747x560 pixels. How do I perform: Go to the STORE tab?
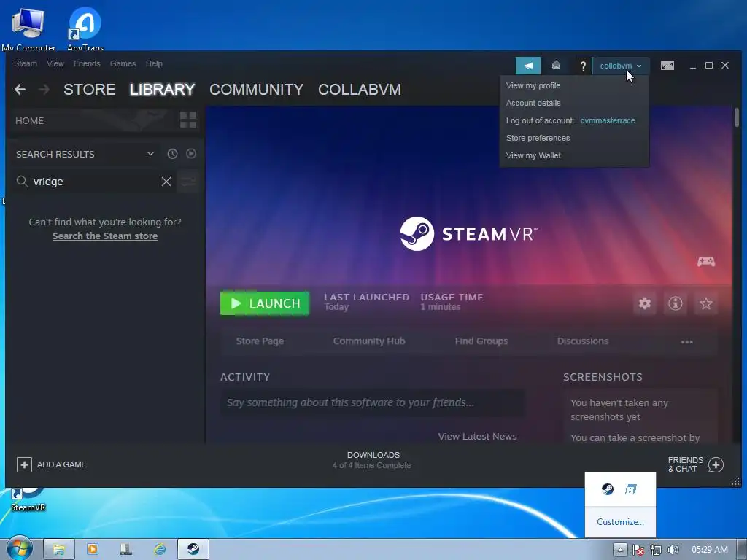click(x=90, y=90)
